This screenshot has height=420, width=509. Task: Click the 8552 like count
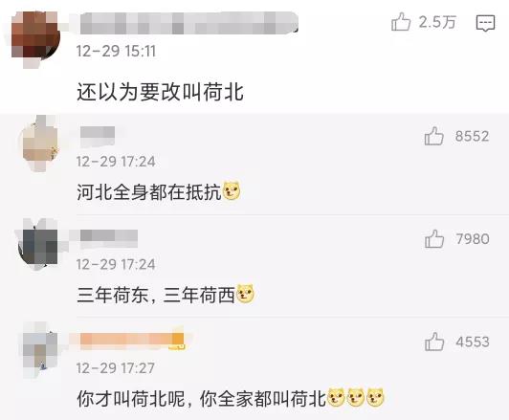coord(472,136)
